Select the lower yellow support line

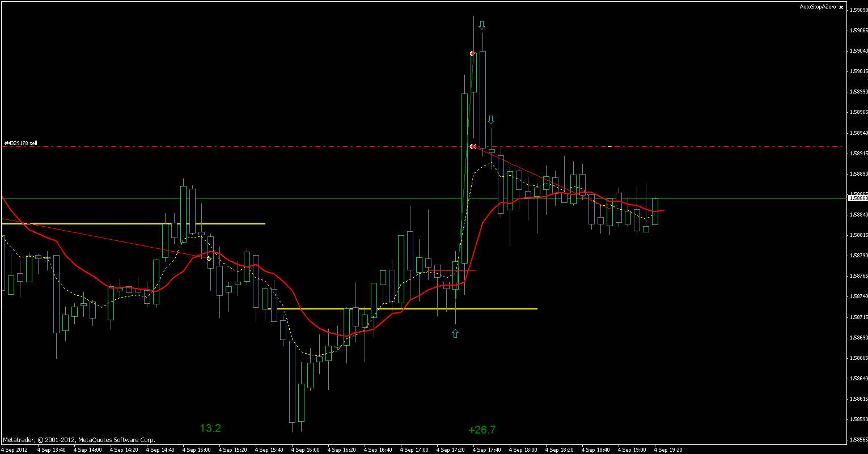397,308
